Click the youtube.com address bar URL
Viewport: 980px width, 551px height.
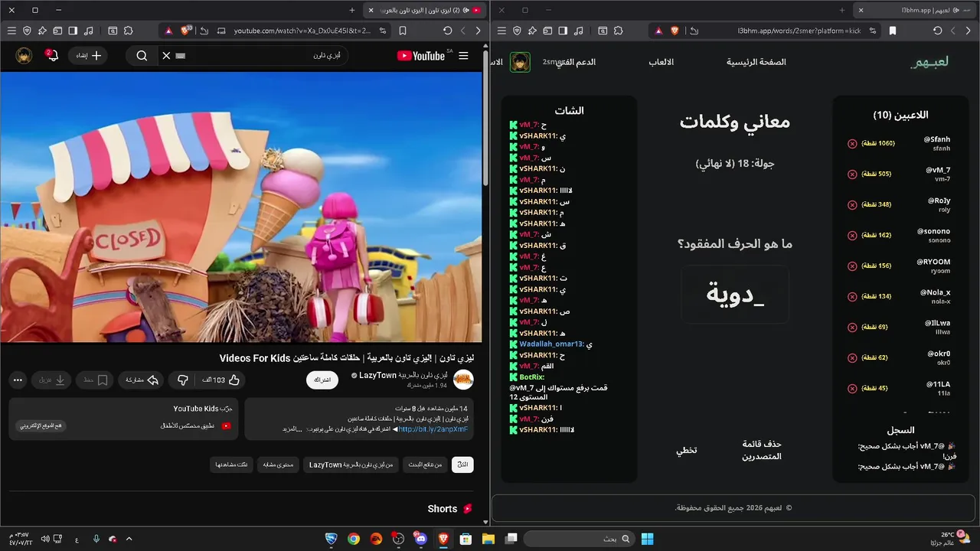[x=302, y=31]
